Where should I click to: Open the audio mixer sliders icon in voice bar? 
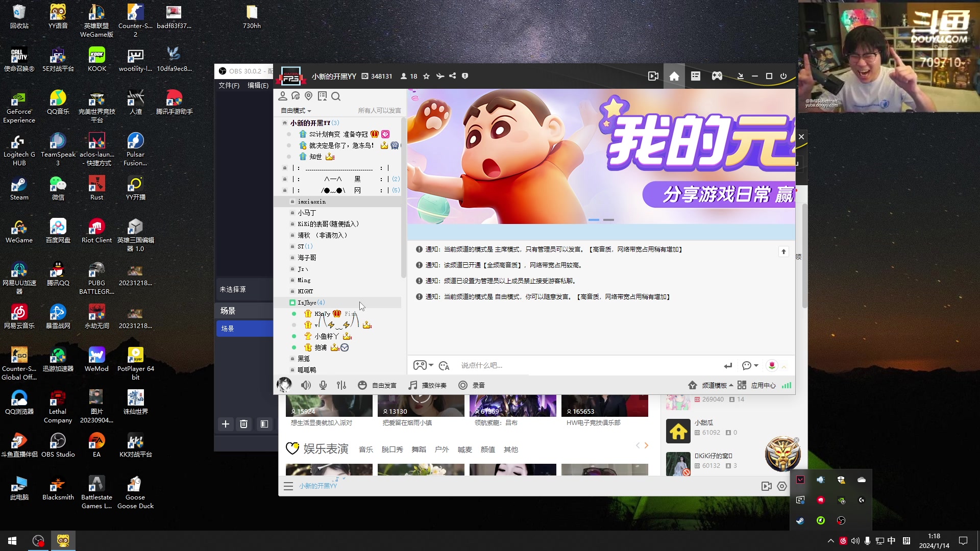point(341,385)
